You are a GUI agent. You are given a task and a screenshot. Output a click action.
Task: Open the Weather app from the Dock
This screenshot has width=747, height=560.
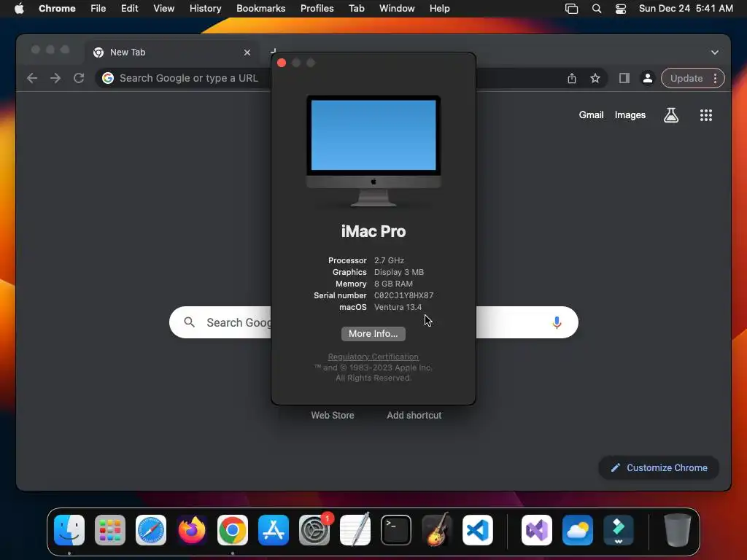(578, 530)
